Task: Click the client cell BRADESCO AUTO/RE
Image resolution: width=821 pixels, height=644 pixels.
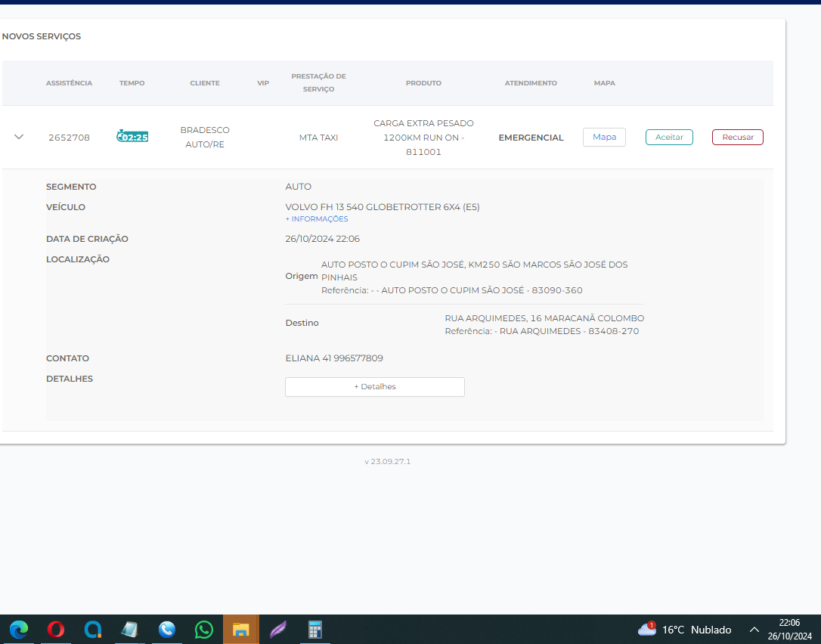Action: point(205,137)
